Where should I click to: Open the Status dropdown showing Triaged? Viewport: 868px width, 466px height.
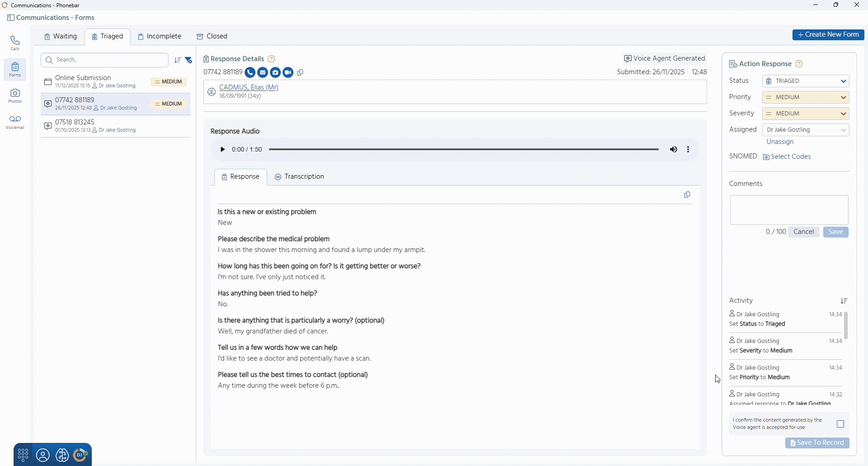[x=806, y=81]
